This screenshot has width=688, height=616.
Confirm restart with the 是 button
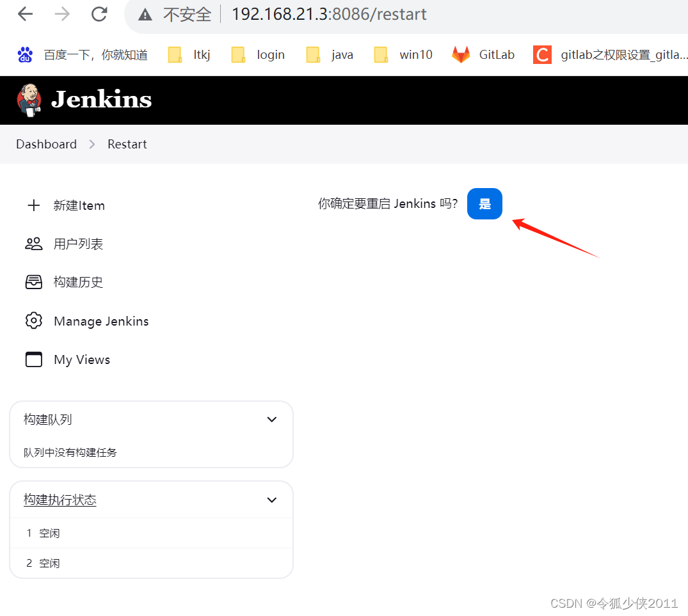click(x=484, y=204)
